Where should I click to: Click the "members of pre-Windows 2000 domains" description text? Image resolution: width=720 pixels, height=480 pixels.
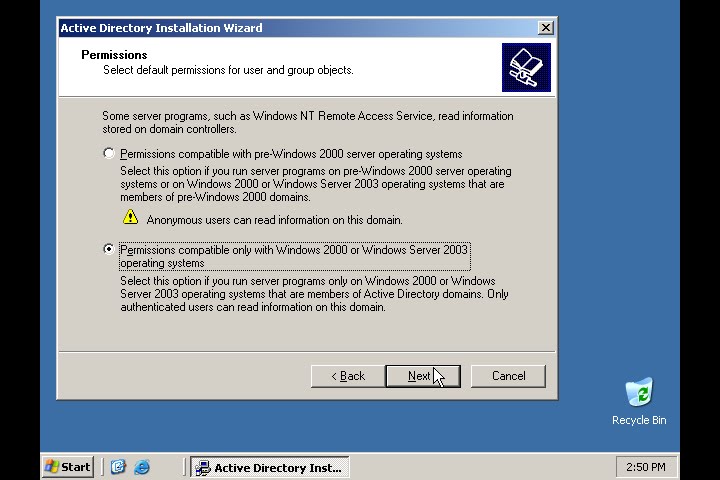316,184
